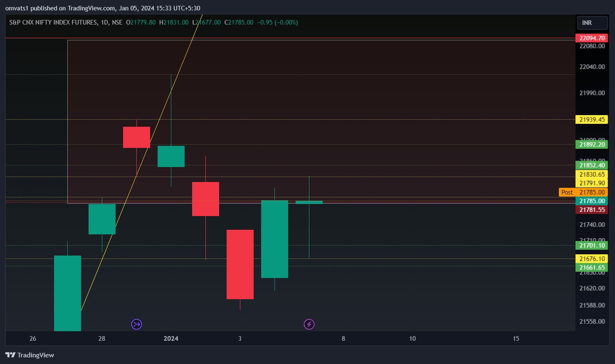Select the 21791.90 yellow price label
Image resolution: width=615 pixels, height=364 pixels.
pos(592,183)
